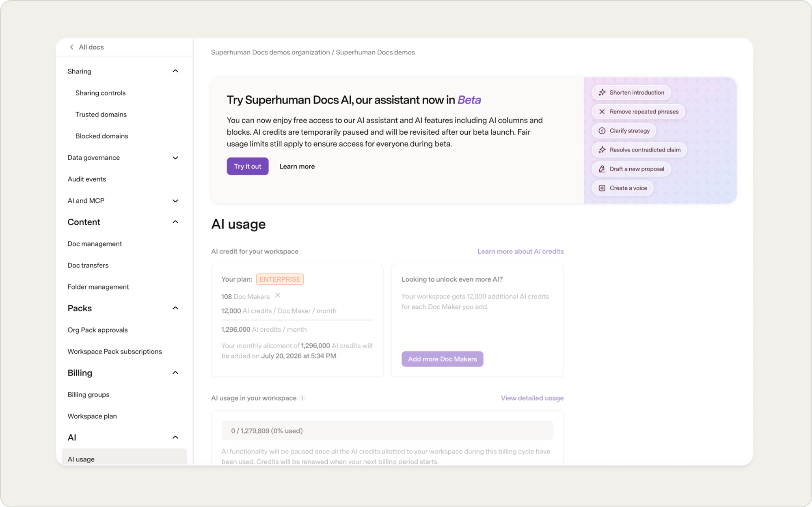Open View detailed usage link
This screenshot has width=812, height=507.
[532, 398]
